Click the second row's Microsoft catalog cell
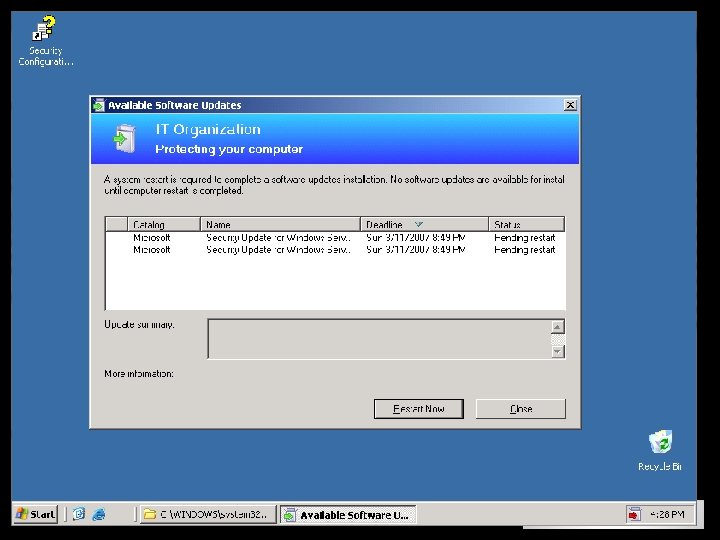 point(152,249)
